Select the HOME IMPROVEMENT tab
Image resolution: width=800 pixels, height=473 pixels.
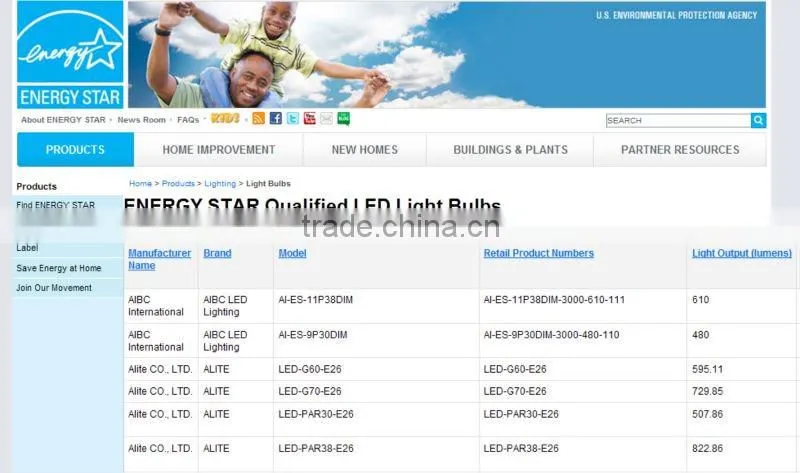(x=219, y=150)
